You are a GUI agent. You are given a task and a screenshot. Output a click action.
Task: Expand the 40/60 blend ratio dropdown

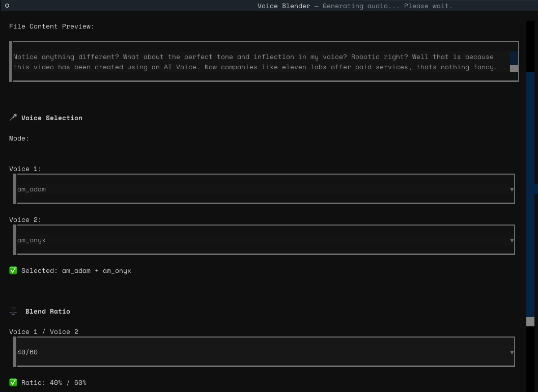(254, 352)
